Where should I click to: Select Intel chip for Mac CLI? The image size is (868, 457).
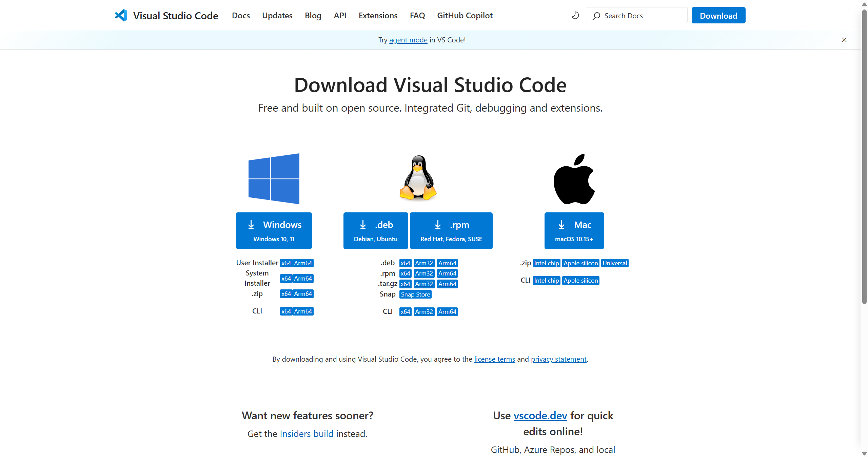(x=547, y=281)
